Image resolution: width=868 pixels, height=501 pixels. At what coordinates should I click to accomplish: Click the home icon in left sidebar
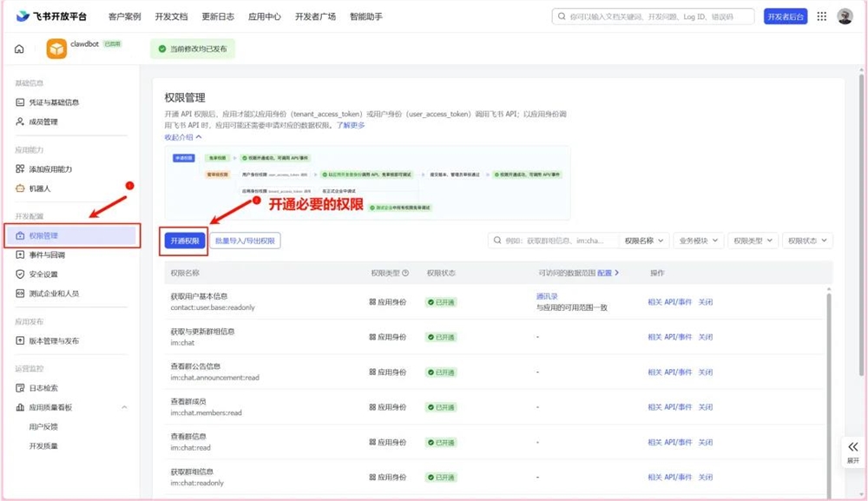point(18,49)
